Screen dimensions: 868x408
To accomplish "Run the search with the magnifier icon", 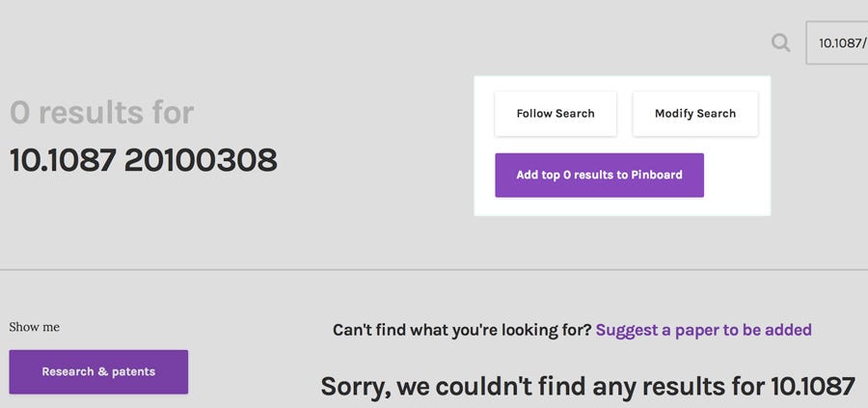I will coord(780,42).
